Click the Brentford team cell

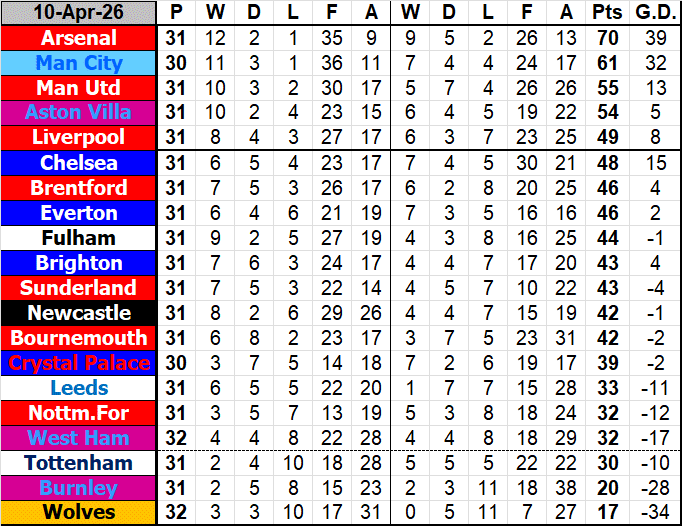point(79,188)
